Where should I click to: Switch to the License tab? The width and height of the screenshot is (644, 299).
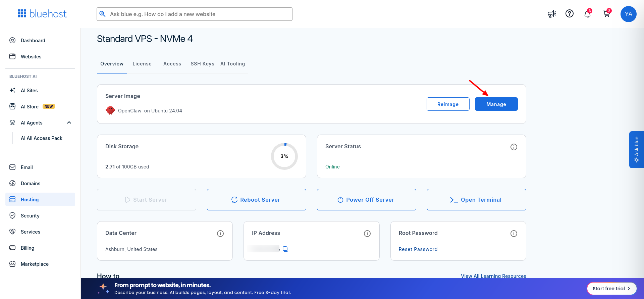142,64
